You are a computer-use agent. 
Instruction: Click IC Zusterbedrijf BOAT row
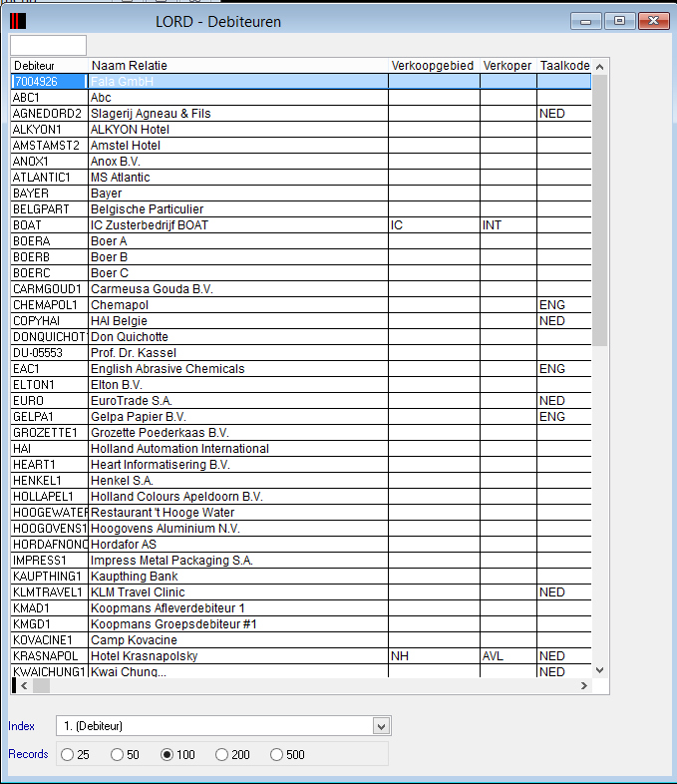click(301, 225)
